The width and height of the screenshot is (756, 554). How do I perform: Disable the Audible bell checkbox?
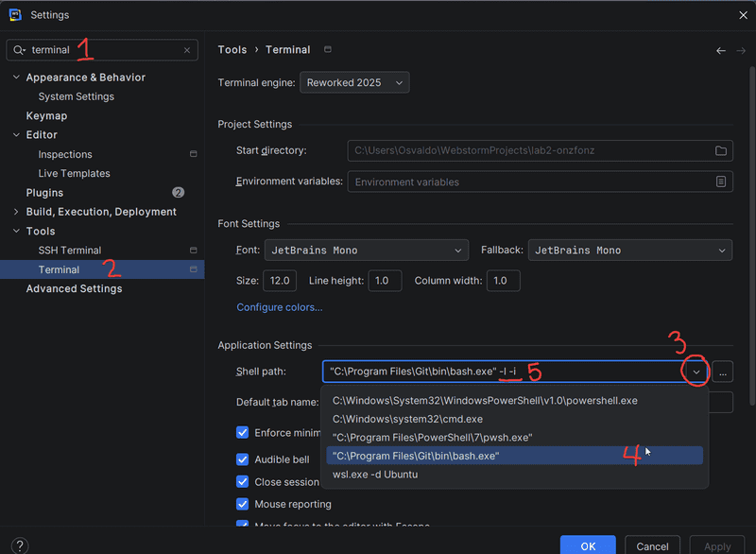click(x=243, y=459)
